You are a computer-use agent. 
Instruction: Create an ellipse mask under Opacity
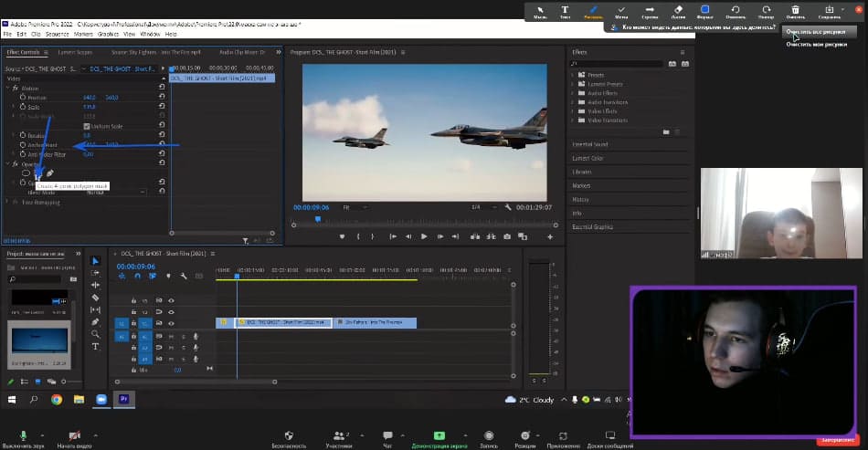coord(26,173)
